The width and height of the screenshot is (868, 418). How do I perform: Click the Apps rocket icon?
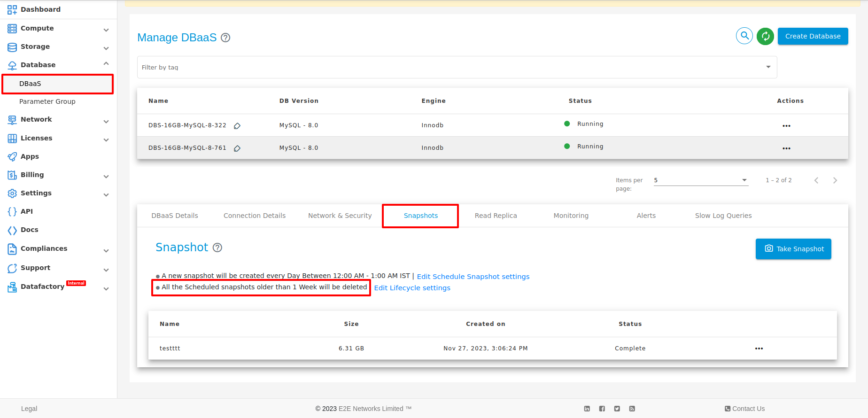[x=12, y=156]
